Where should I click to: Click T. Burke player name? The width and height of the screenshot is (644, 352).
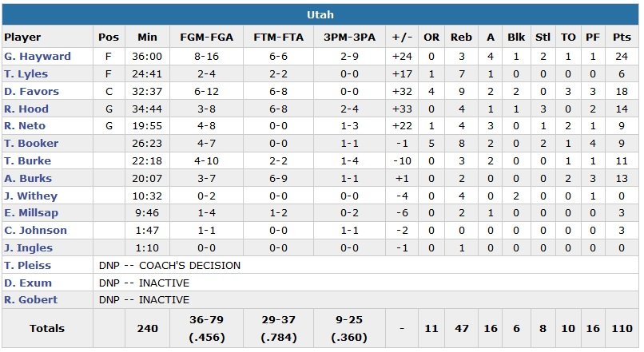coord(27,161)
